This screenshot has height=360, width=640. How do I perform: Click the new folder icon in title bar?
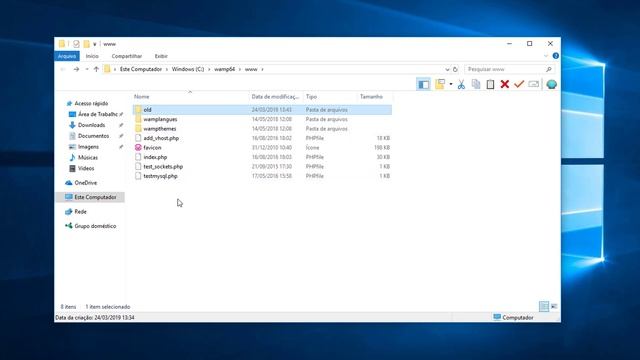click(x=86, y=44)
